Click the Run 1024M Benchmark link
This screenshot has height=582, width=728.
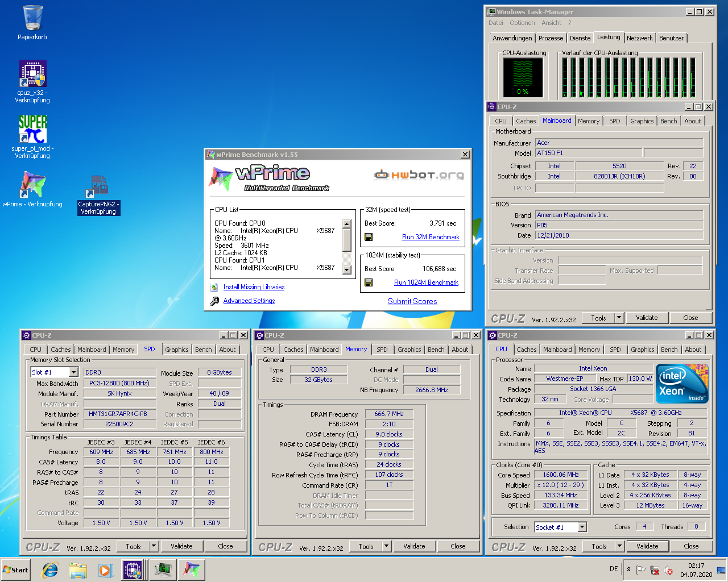[x=426, y=282]
